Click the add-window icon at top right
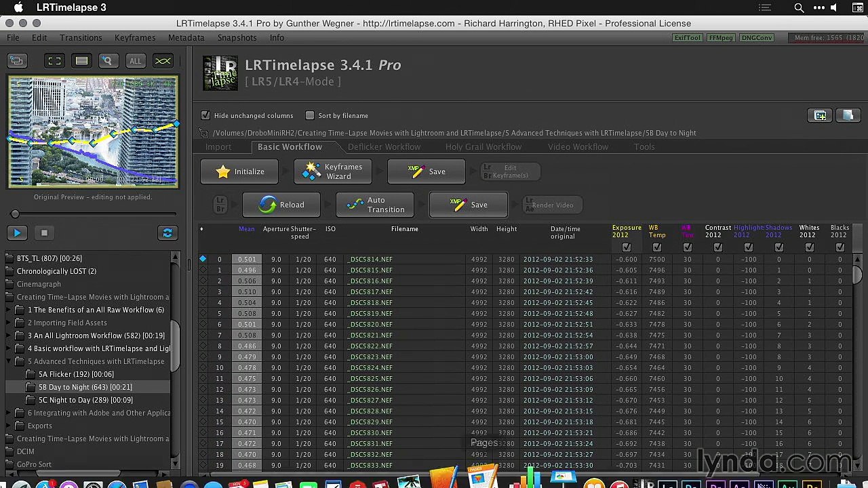The image size is (868, 488). tap(820, 115)
